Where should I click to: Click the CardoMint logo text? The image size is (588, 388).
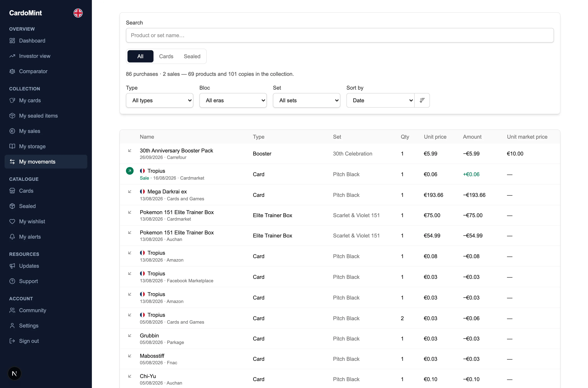pyautogui.click(x=25, y=13)
